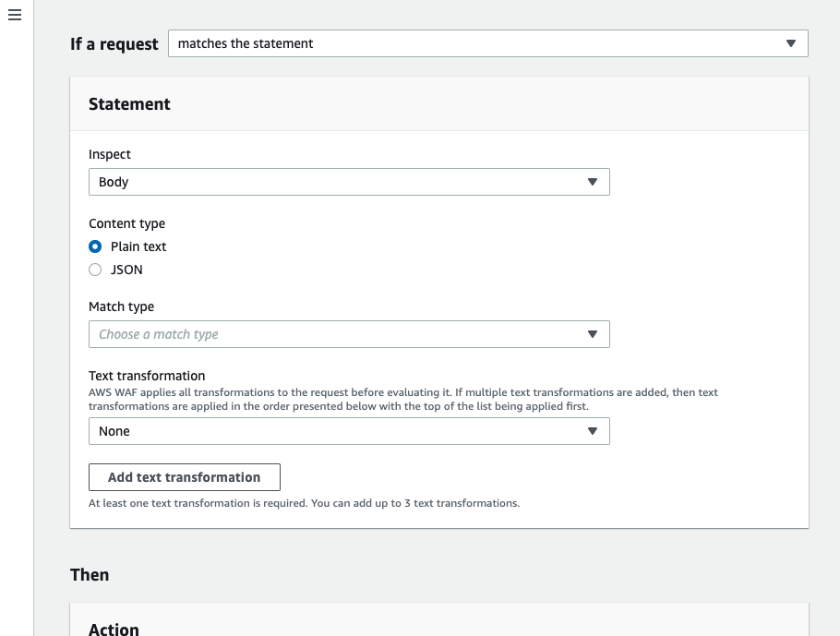This screenshot has height=636, width=840.
Task: Click the 'If a request' heading
Action: (x=114, y=44)
